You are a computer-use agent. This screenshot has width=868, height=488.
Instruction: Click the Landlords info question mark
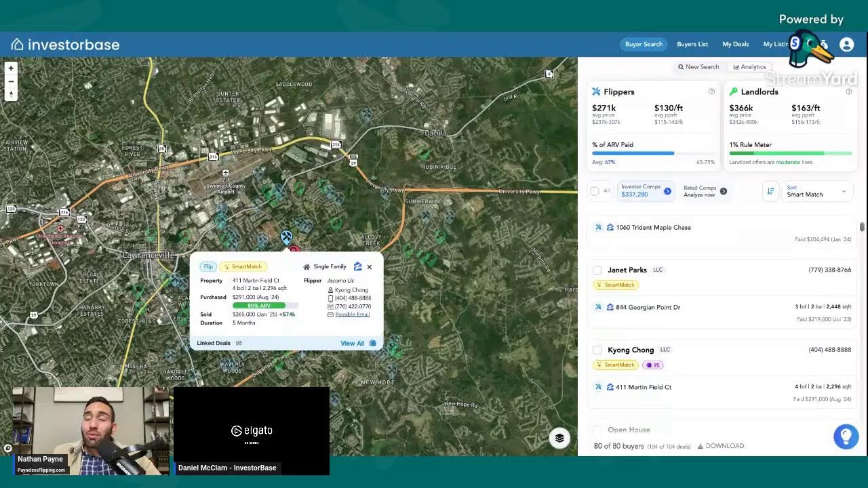coord(848,91)
